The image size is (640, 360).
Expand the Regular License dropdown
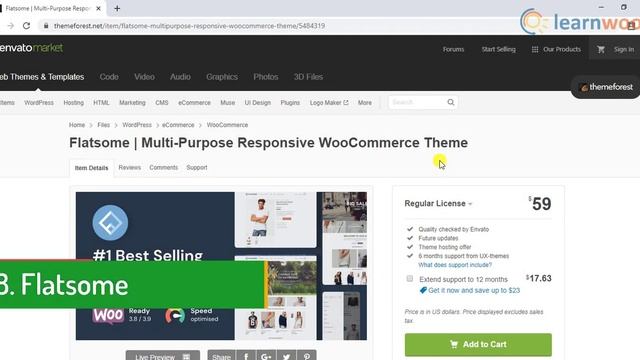[x=438, y=203]
